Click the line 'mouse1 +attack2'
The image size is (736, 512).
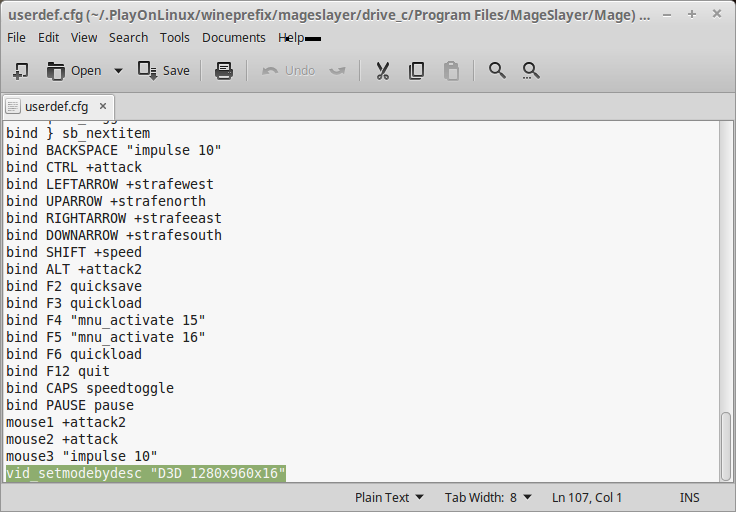[66, 422]
